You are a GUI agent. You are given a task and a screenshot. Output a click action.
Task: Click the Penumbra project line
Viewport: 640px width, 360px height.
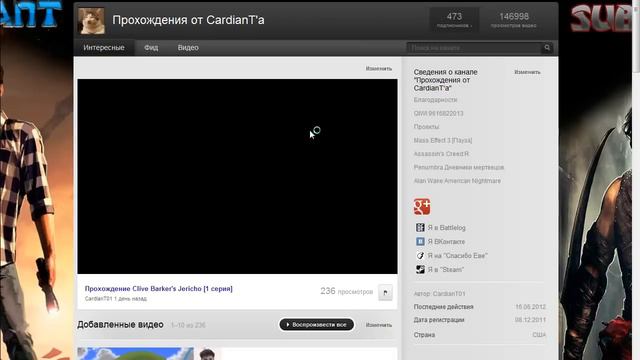[459, 167]
